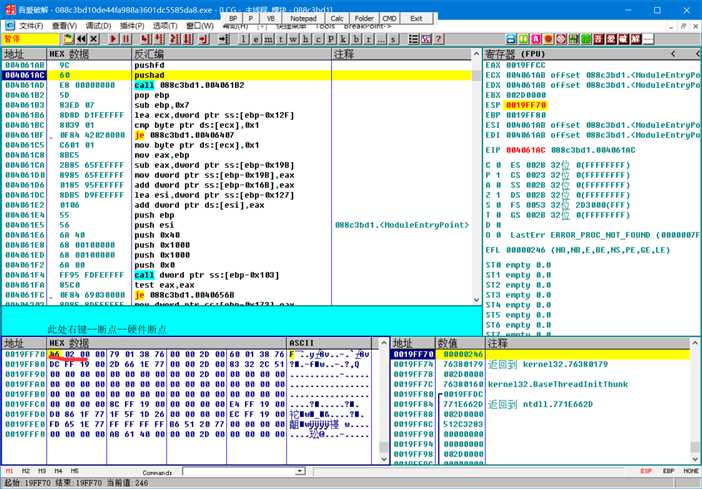
Task: Open the 插件(P) menu
Action: click(x=132, y=26)
